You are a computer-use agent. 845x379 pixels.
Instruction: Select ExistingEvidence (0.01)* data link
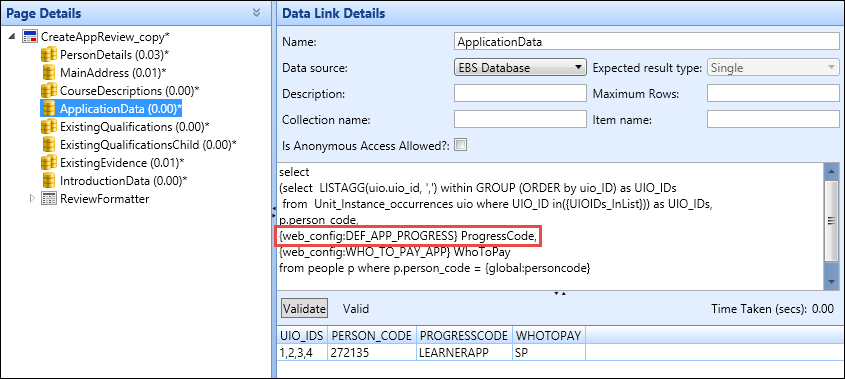click(x=122, y=162)
